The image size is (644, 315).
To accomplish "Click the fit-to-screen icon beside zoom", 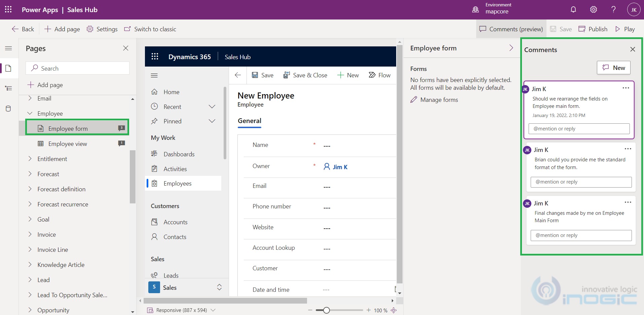I will point(394,310).
